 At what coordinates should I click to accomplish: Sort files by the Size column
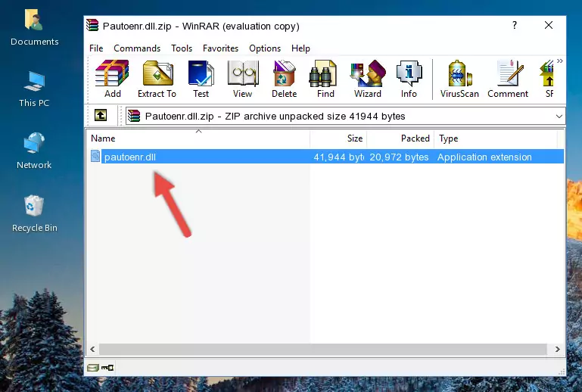(x=338, y=138)
